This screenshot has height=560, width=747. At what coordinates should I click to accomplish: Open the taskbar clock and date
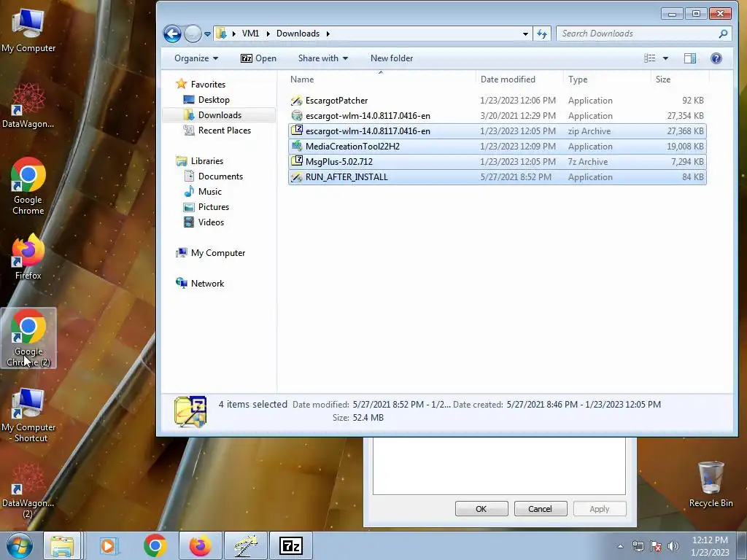[710, 546]
